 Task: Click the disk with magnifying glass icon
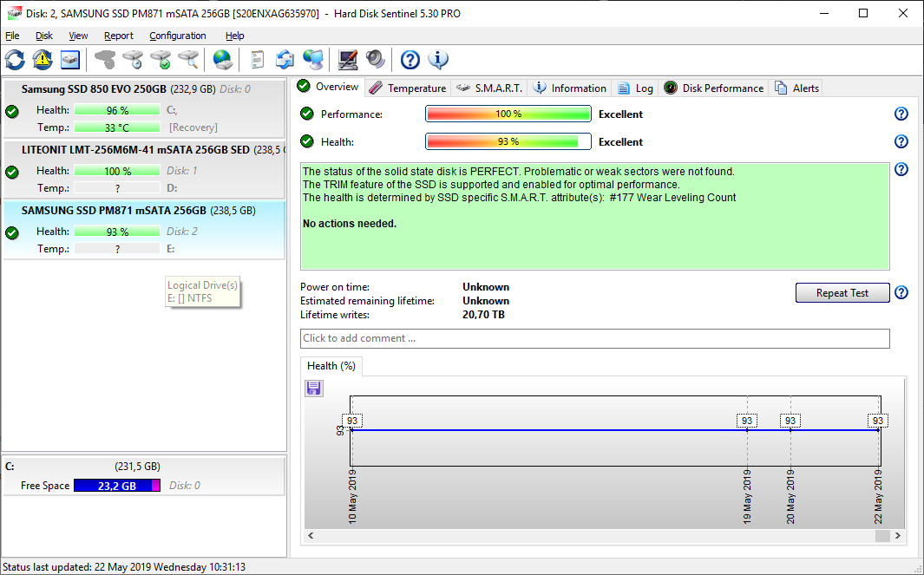[188, 60]
